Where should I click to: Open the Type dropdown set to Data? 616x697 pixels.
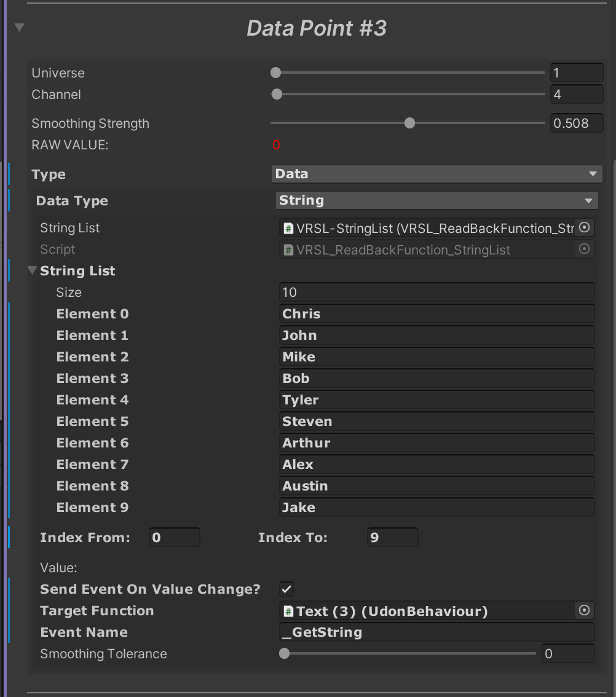click(x=436, y=174)
